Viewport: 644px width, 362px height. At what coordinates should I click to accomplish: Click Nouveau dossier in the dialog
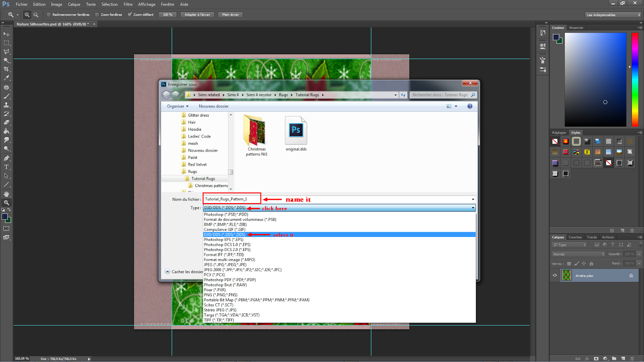pos(213,106)
